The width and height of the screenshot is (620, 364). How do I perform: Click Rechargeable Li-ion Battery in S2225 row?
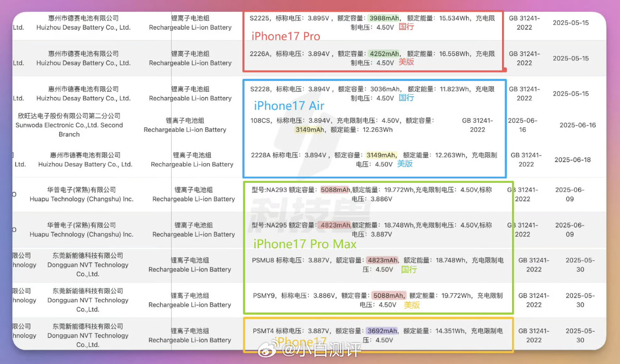(190, 27)
